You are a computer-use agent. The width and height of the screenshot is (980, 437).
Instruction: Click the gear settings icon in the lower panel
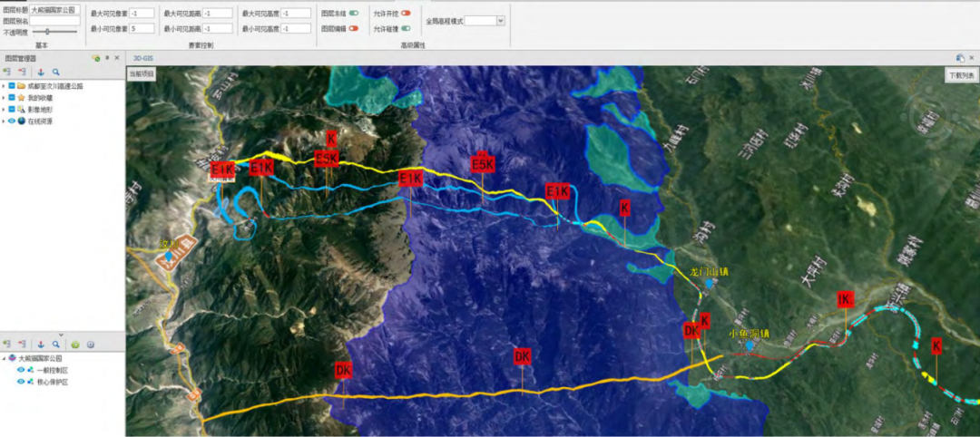tap(90, 345)
